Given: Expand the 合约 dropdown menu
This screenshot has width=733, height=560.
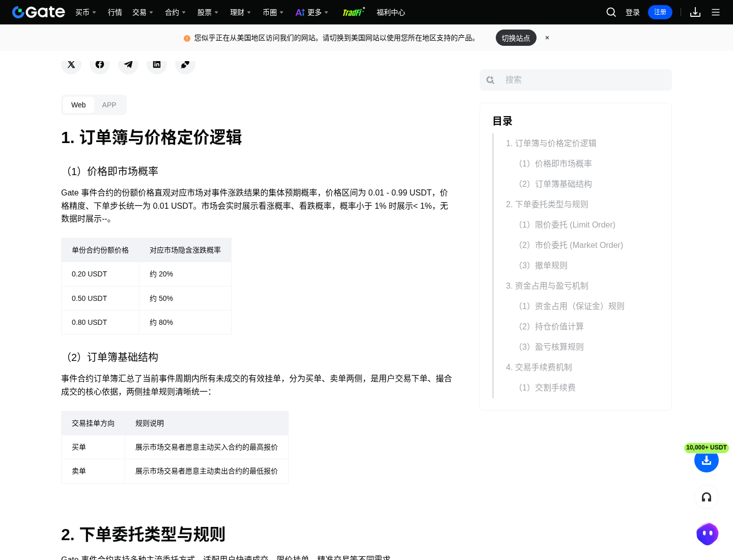Looking at the screenshot, I should click(175, 12).
